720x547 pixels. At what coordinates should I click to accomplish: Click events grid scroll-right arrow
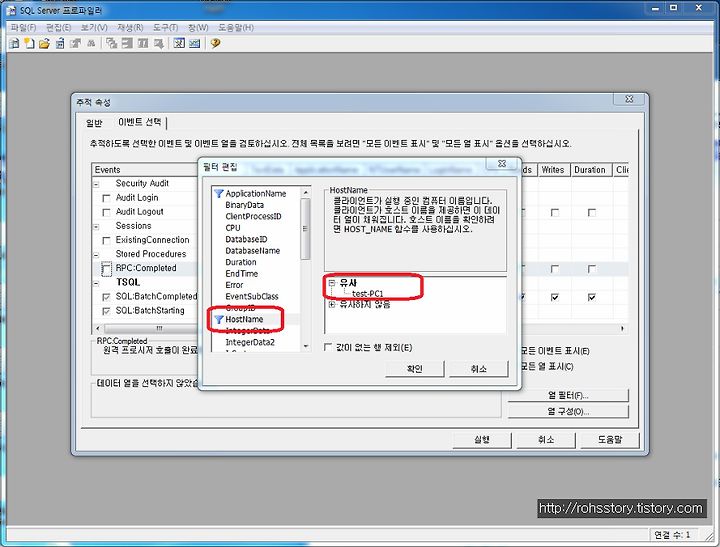(x=622, y=328)
